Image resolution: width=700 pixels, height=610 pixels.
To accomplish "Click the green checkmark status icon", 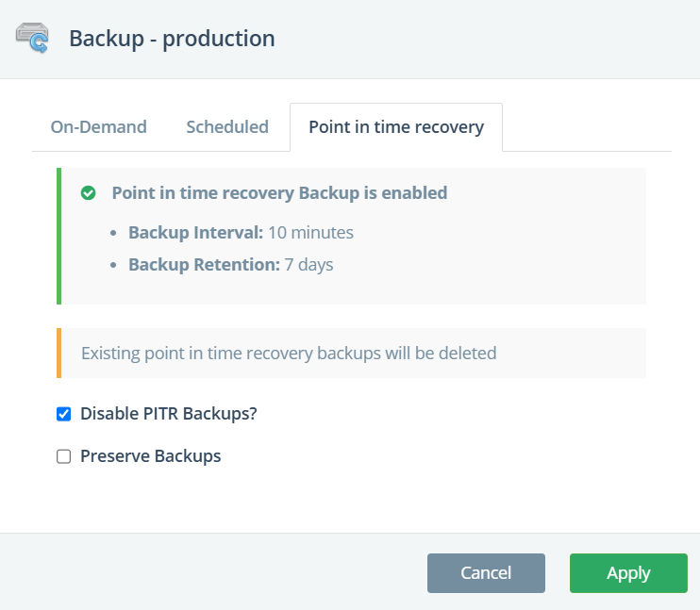I will pyautogui.click(x=89, y=193).
